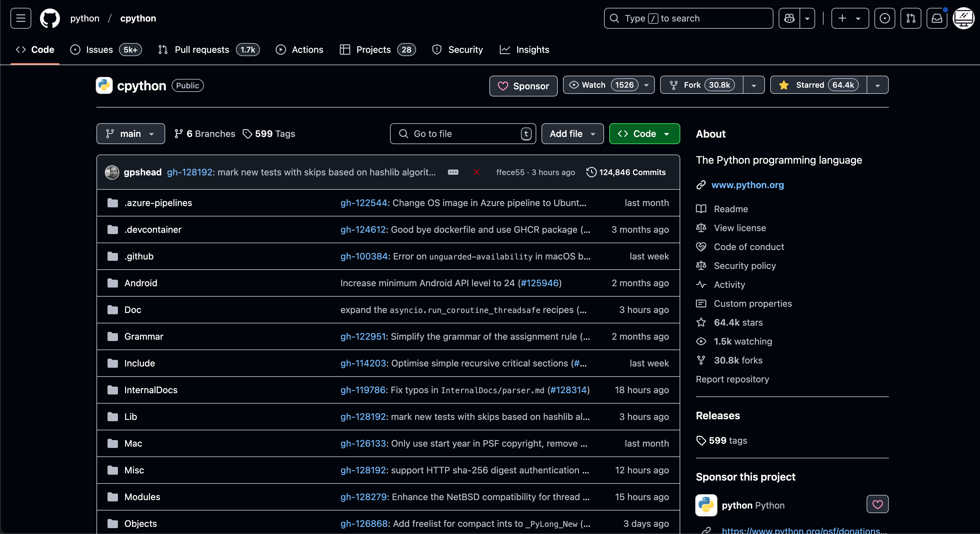Image resolution: width=980 pixels, height=534 pixels.
Task: Switch to the Pull requests tab
Action: point(202,50)
